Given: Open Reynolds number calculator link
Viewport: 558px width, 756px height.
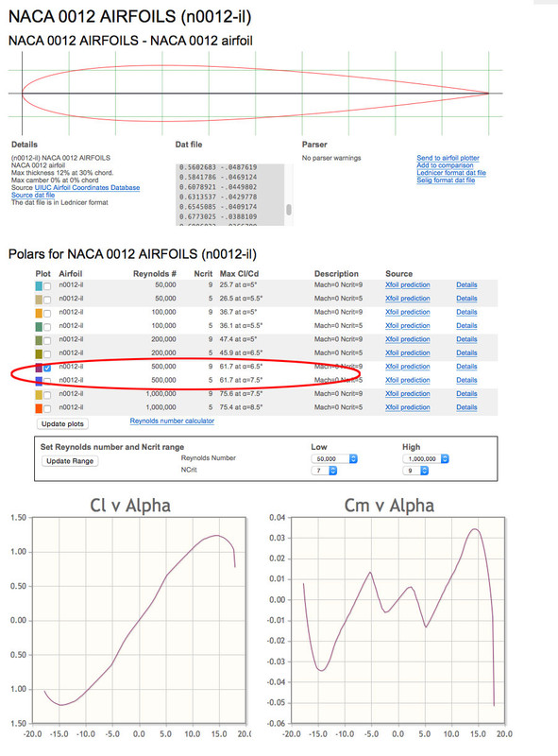Looking at the screenshot, I should click(x=172, y=421).
